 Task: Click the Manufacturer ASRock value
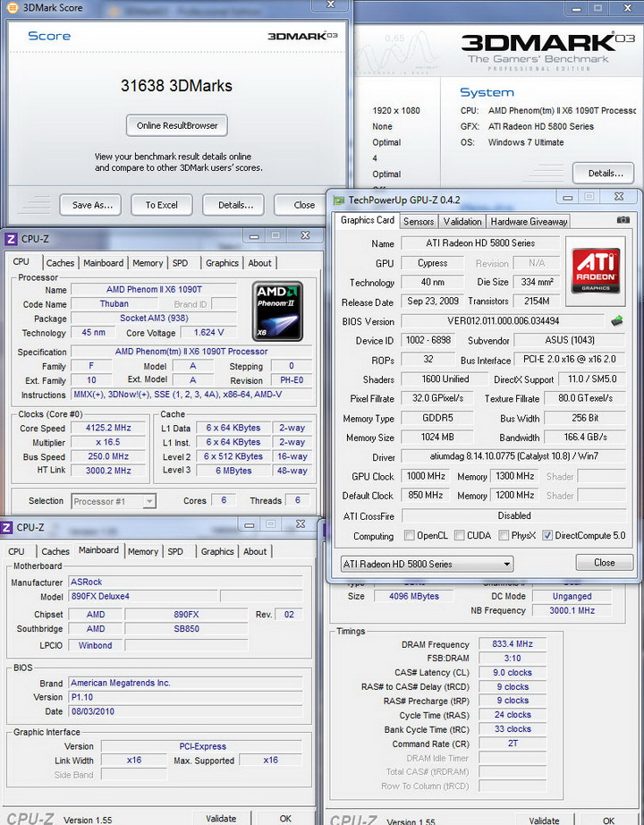186,582
